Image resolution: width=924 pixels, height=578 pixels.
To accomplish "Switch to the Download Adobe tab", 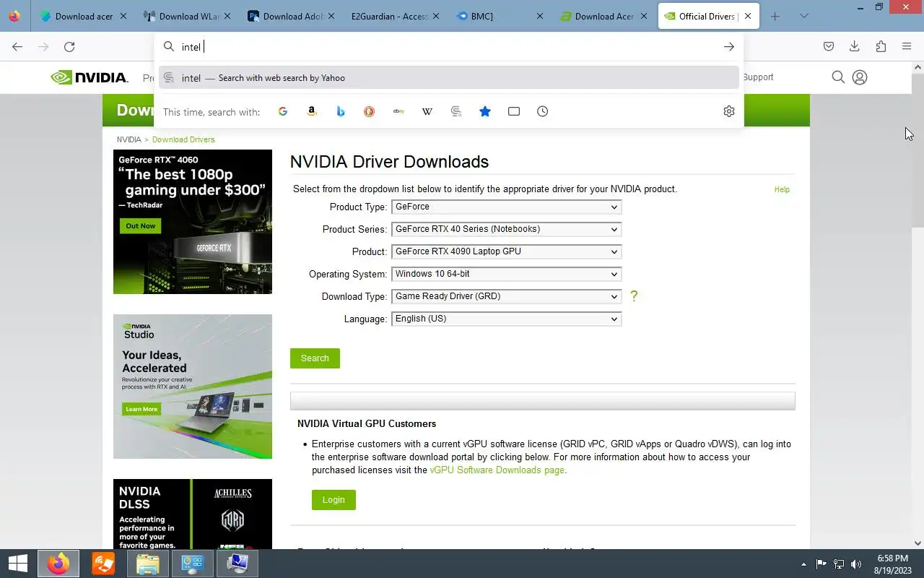I will click(x=292, y=16).
